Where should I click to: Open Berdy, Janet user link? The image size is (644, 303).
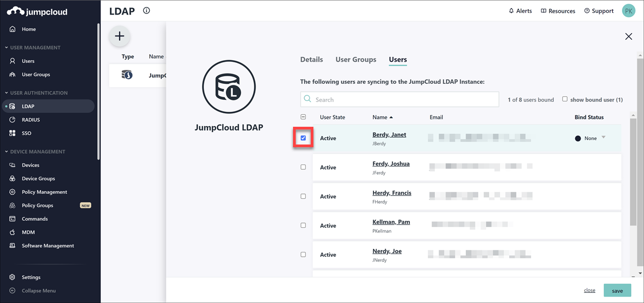(x=389, y=135)
